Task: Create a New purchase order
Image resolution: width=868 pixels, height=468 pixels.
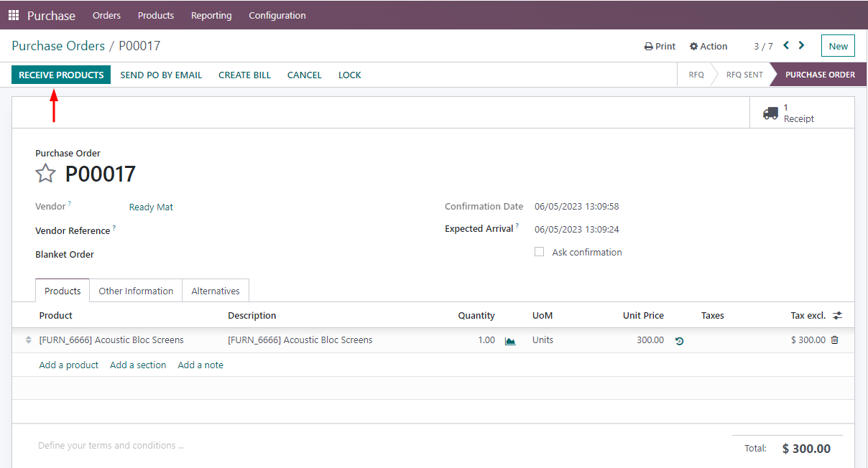Action: coord(839,46)
